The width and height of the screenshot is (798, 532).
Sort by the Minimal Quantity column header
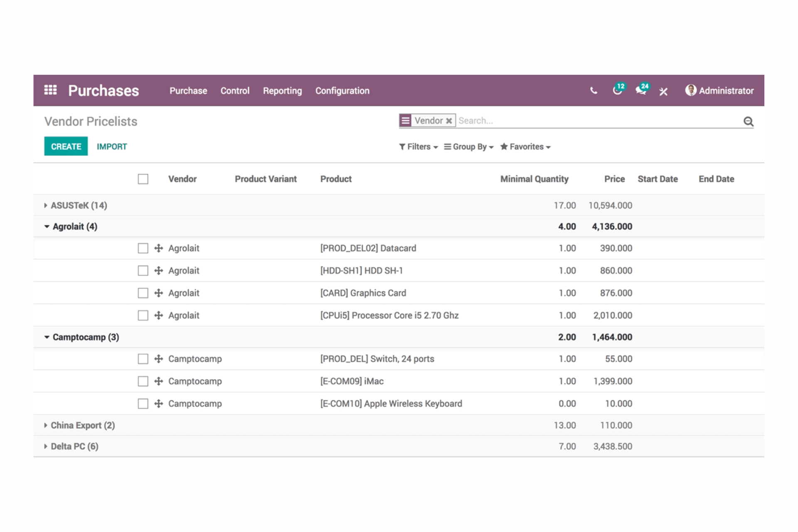534,179
